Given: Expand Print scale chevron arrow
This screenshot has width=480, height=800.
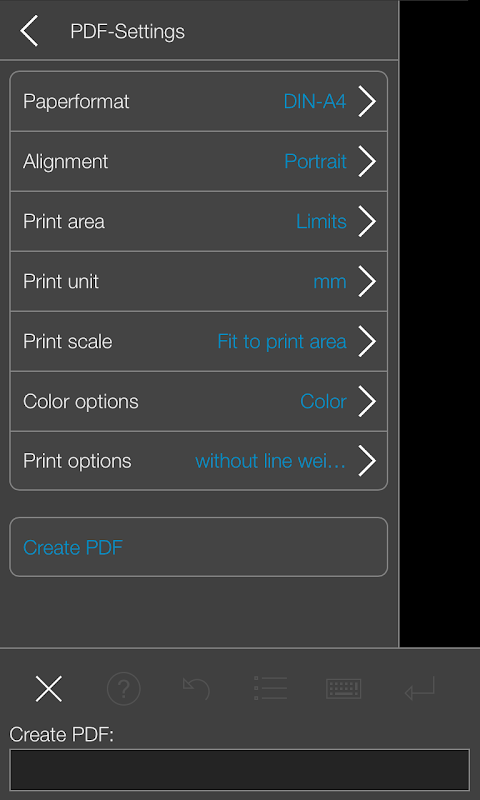Looking at the screenshot, I should (x=367, y=341).
